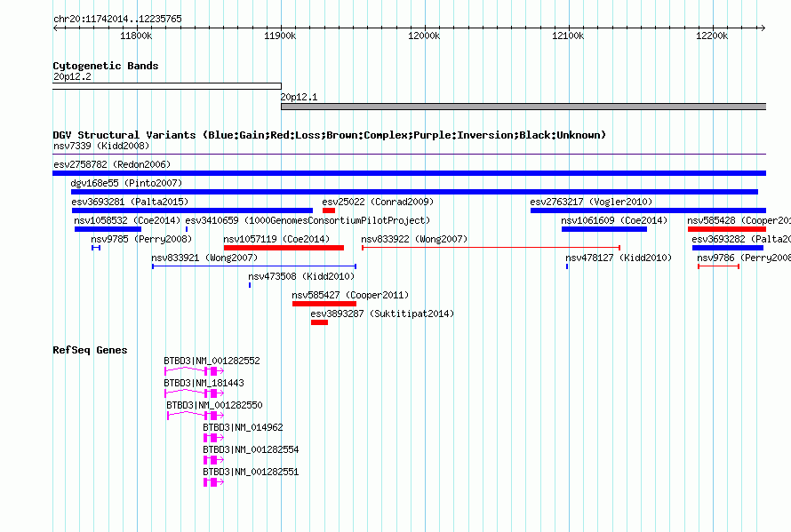Select the BTBD3|NM_001282554 transcript label
Image resolution: width=791 pixels, height=532 pixels.
point(251,449)
